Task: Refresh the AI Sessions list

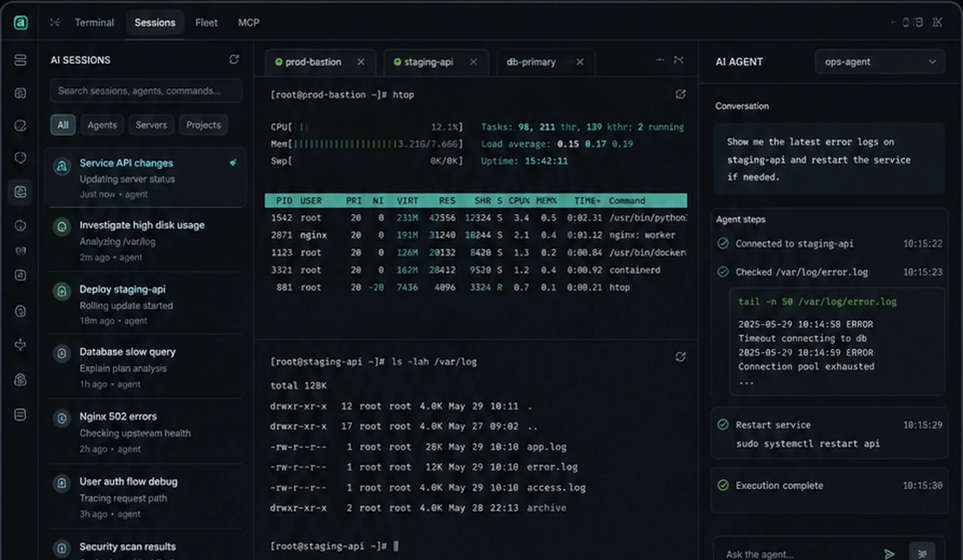Action: tap(234, 59)
